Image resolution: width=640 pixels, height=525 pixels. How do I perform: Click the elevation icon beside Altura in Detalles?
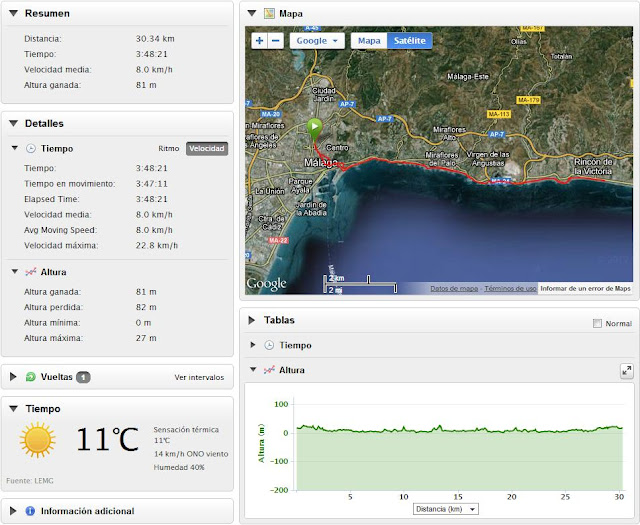[31, 272]
